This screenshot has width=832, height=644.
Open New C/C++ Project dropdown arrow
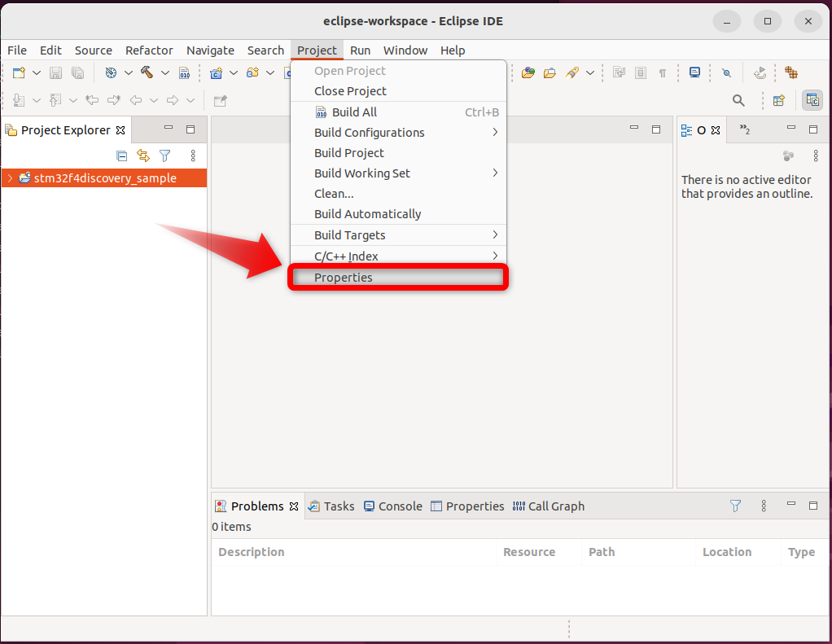tap(234, 72)
